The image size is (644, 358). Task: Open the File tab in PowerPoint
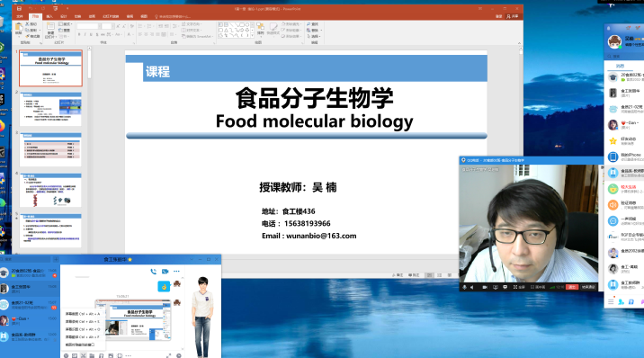[20, 16]
